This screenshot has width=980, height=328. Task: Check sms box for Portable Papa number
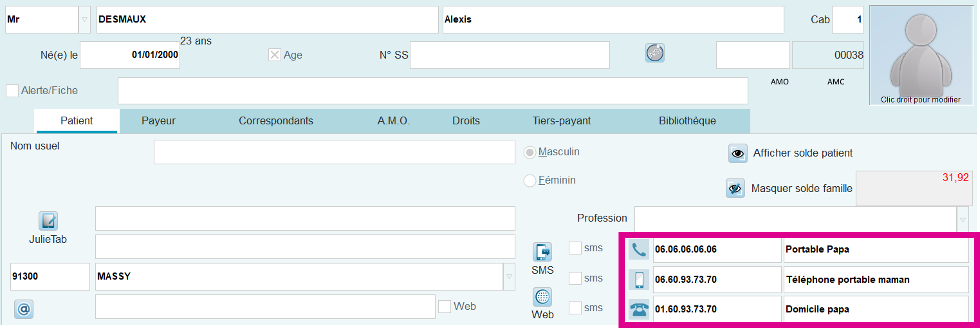(x=575, y=248)
